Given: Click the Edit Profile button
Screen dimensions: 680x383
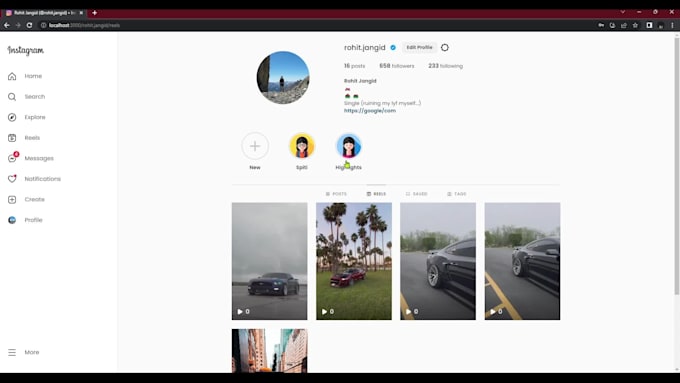Looking at the screenshot, I should pos(419,47).
